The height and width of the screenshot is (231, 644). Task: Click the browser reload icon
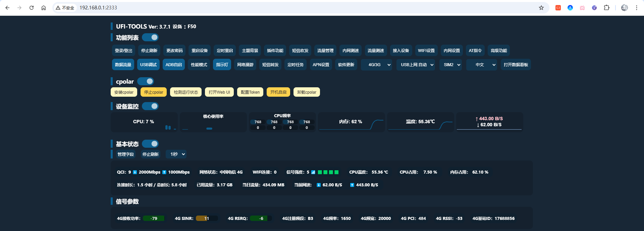pos(32,8)
